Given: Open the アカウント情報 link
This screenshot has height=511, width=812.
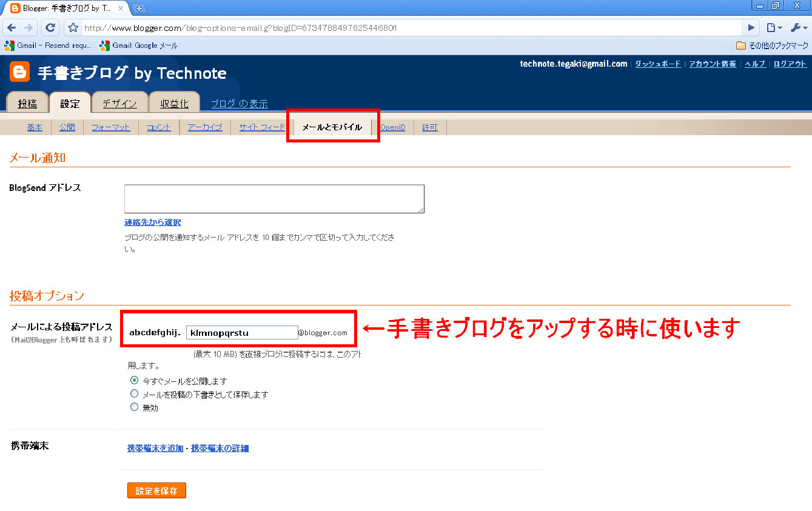Looking at the screenshot, I should click(x=713, y=64).
